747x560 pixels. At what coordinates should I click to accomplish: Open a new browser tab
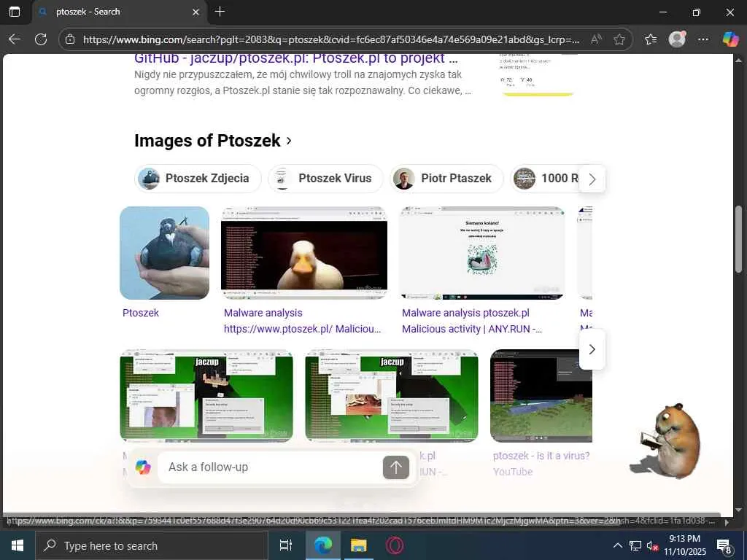[220, 12]
